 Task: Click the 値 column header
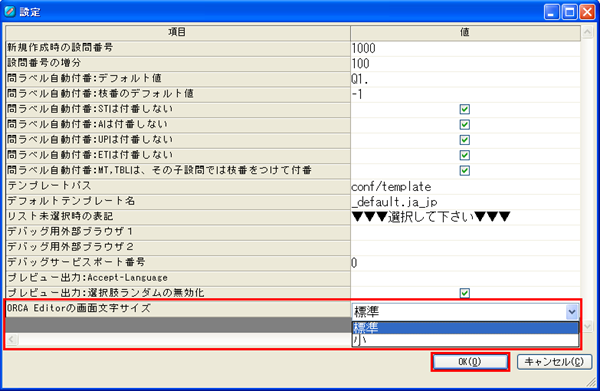pyautogui.click(x=465, y=33)
